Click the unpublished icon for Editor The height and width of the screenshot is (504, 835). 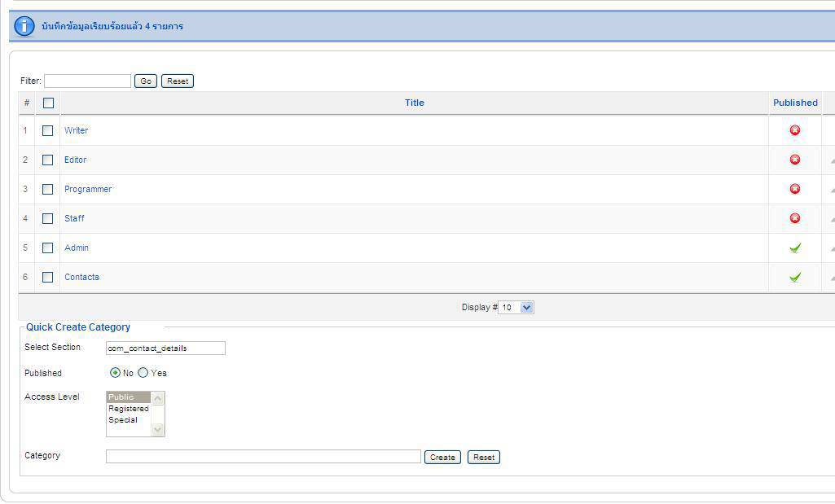point(794,160)
